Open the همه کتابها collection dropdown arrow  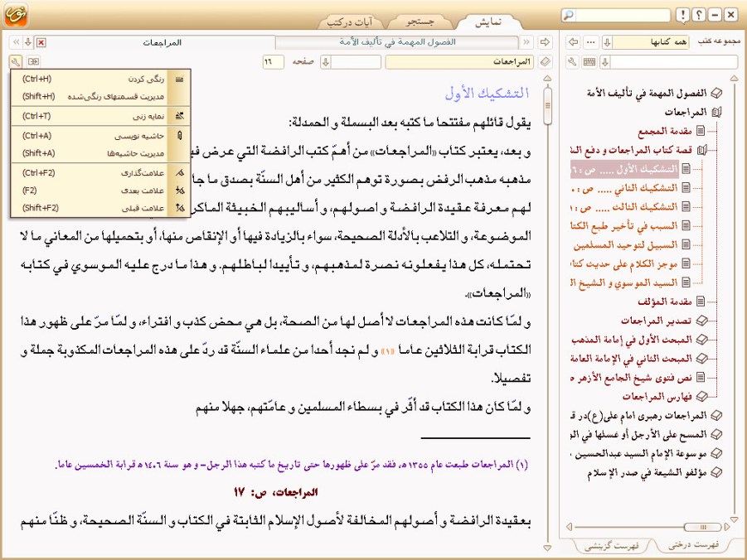click(607, 42)
